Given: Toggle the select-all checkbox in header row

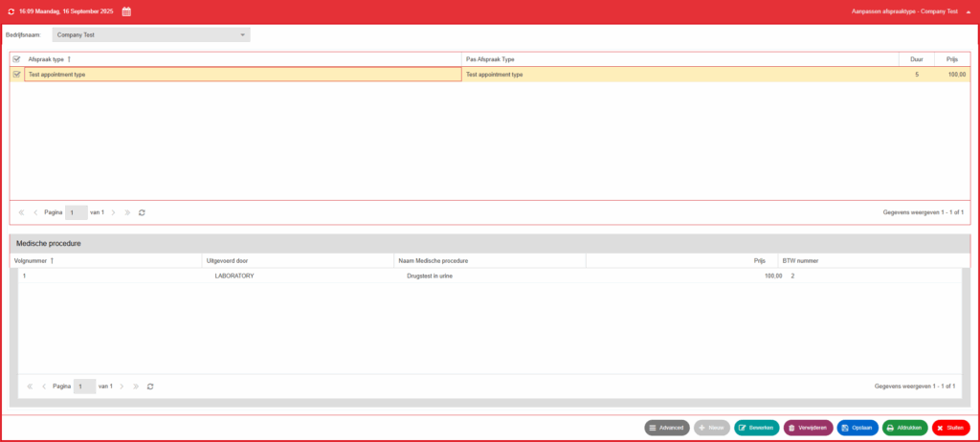Looking at the screenshot, I should pyautogui.click(x=17, y=59).
